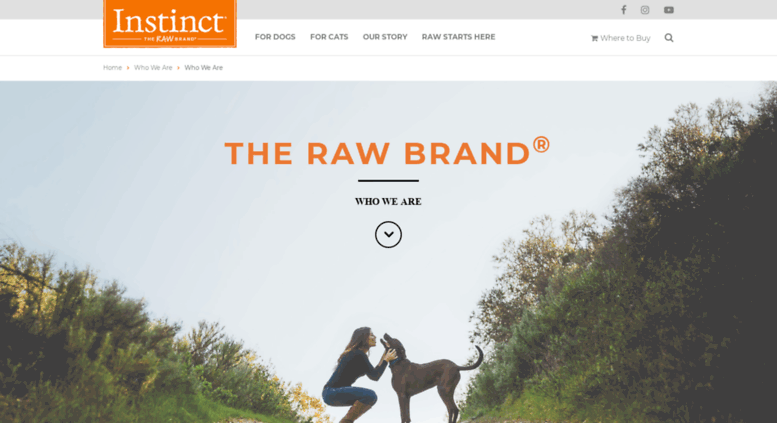Click the Where to Buy link
This screenshot has height=423, width=777.
[625, 38]
